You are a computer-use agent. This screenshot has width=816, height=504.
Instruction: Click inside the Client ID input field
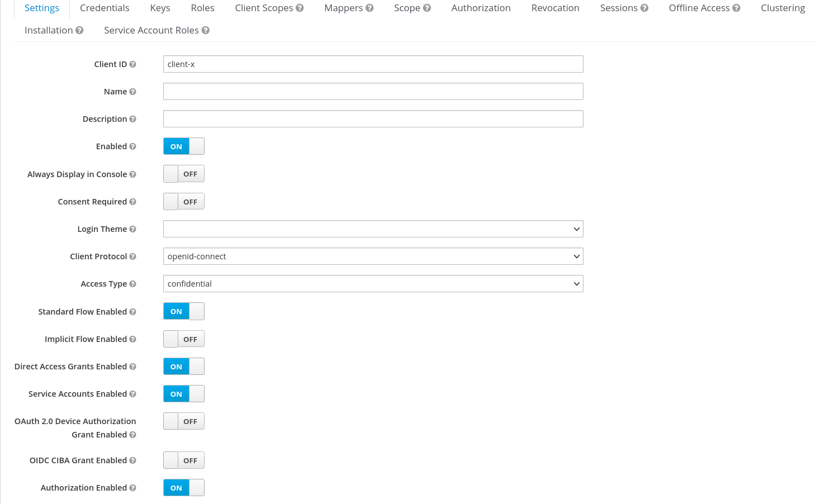click(373, 64)
